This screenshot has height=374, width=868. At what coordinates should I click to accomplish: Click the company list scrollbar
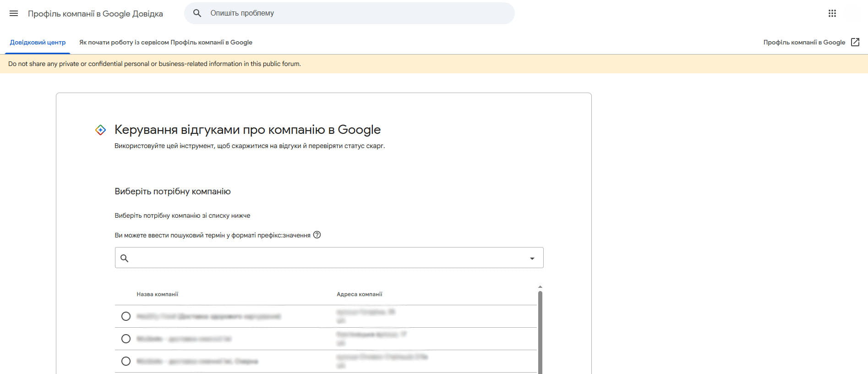(x=540, y=332)
